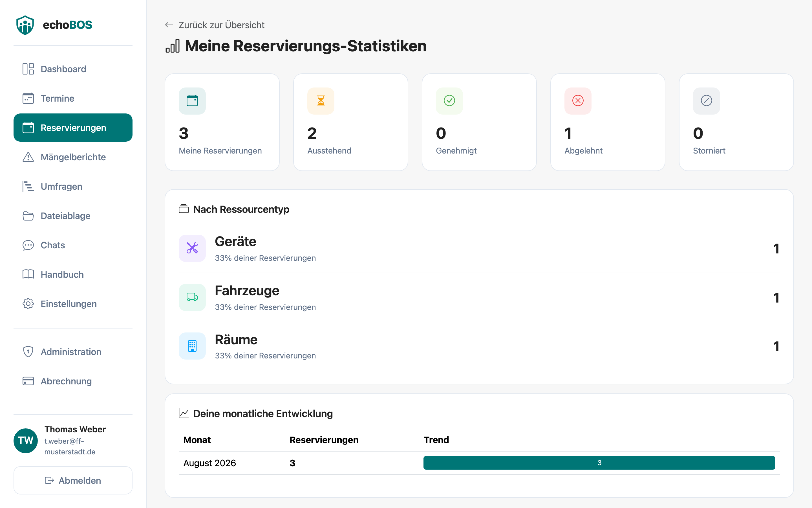Click the Genehmigt card label
Image resolution: width=812 pixels, height=508 pixels.
(x=456, y=150)
